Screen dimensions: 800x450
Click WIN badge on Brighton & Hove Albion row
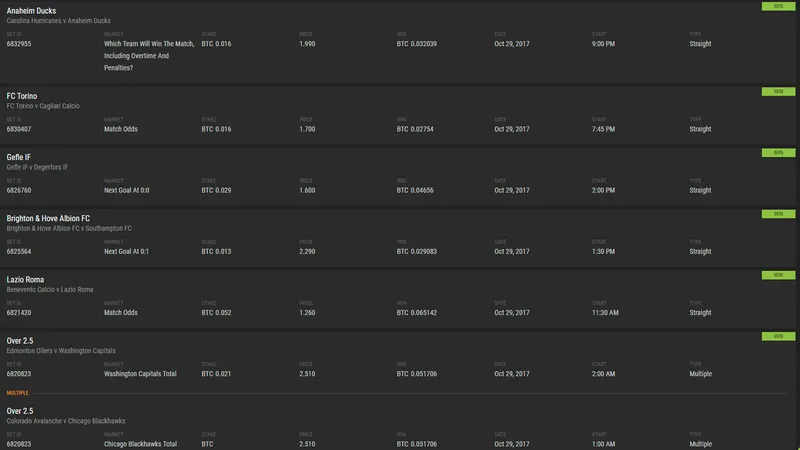pos(778,214)
